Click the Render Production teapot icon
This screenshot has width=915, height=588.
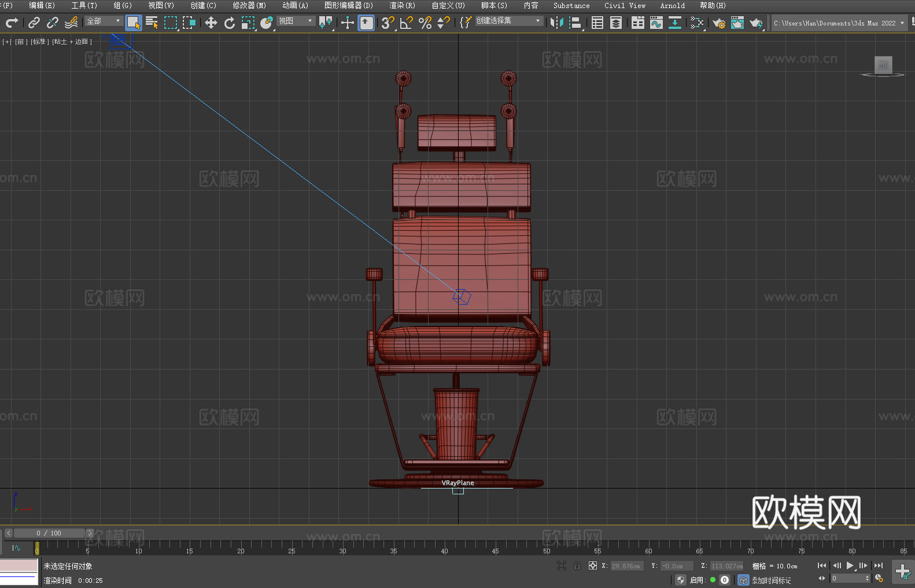click(x=756, y=23)
